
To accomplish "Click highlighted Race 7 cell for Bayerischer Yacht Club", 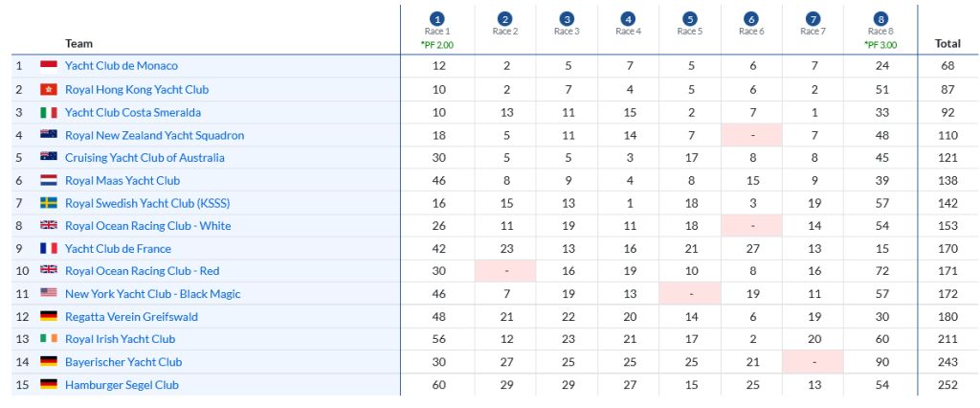I will coord(813,362).
